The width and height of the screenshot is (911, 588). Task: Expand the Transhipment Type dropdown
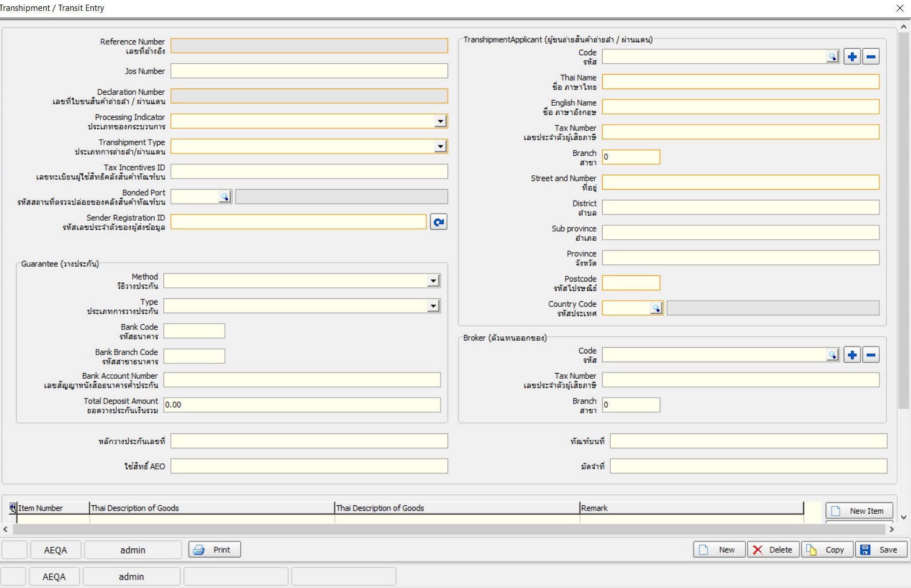[441, 147]
